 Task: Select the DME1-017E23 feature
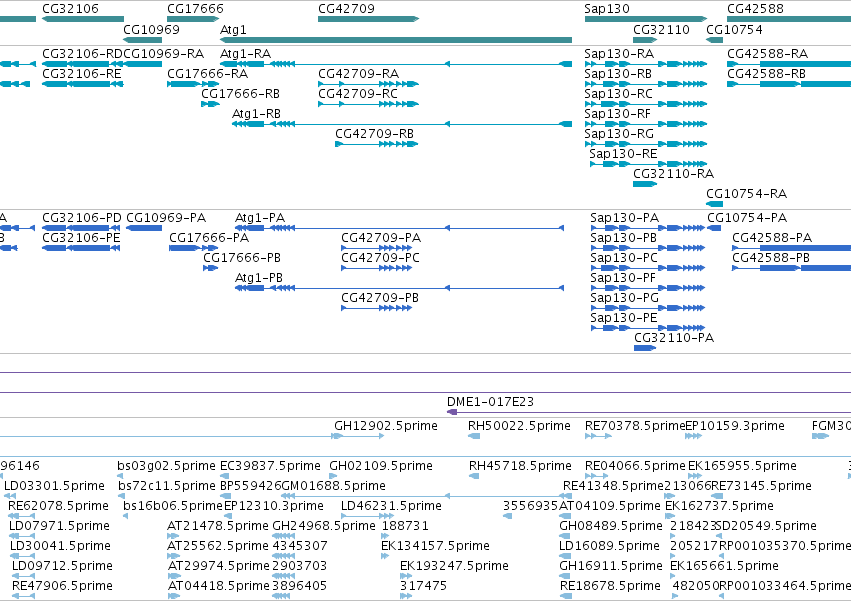point(649,413)
